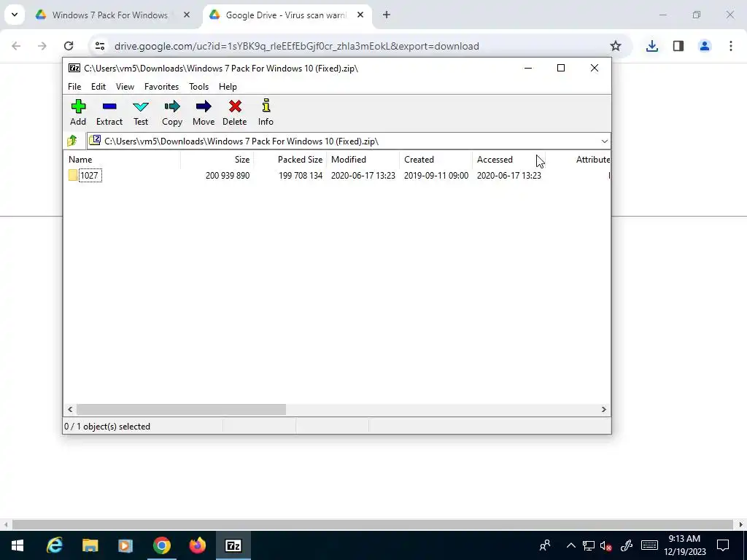Open Chrome downloads icon
747x560 pixels.
[651, 46]
